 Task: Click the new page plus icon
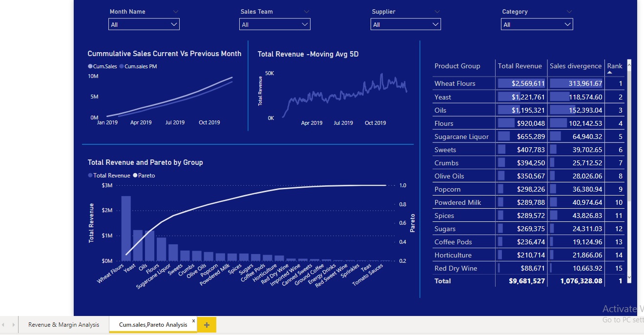tap(206, 324)
